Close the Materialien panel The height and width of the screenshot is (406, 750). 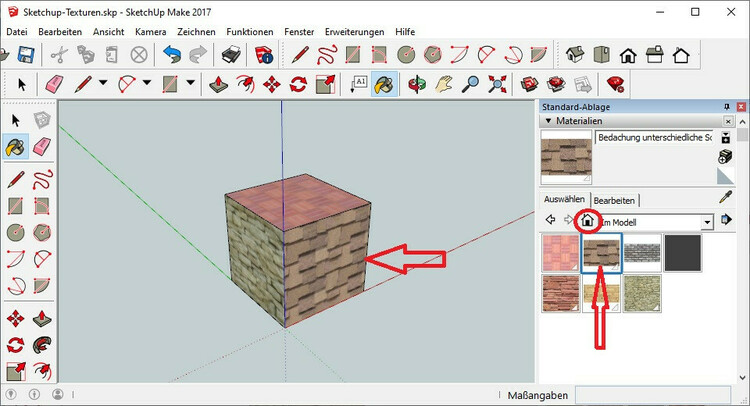pyautogui.click(x=728, y=121)
